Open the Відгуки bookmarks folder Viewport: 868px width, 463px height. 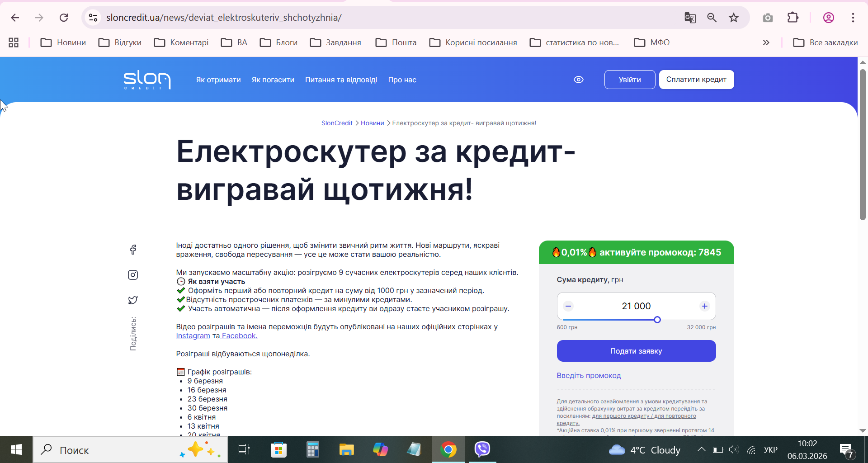pos(120,43)
